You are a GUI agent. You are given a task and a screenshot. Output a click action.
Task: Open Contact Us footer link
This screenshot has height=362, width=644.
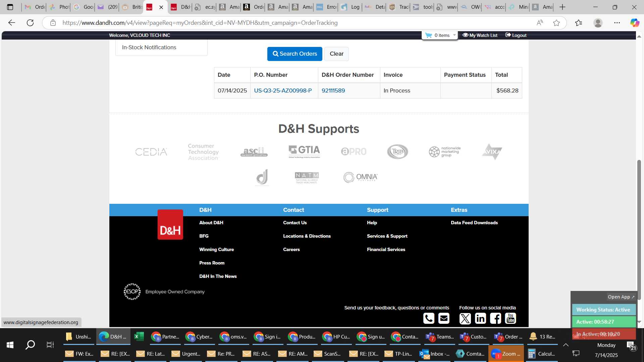tap(295, 223)
